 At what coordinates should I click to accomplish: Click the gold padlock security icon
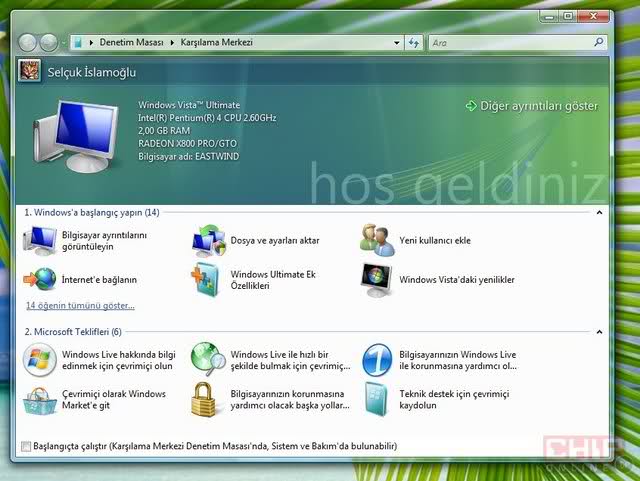point(204,400)
